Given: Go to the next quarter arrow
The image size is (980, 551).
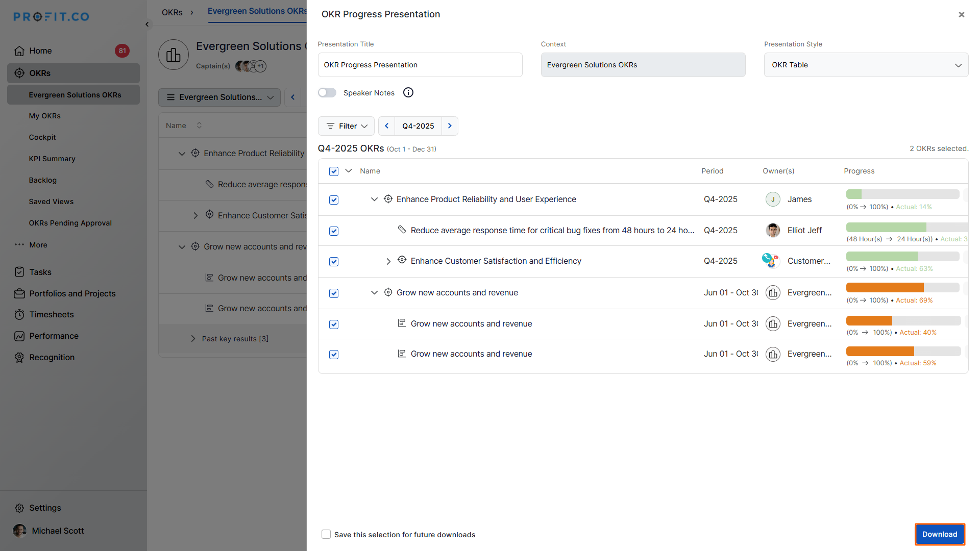Looking at the screenshot, I should pos(450,126).
